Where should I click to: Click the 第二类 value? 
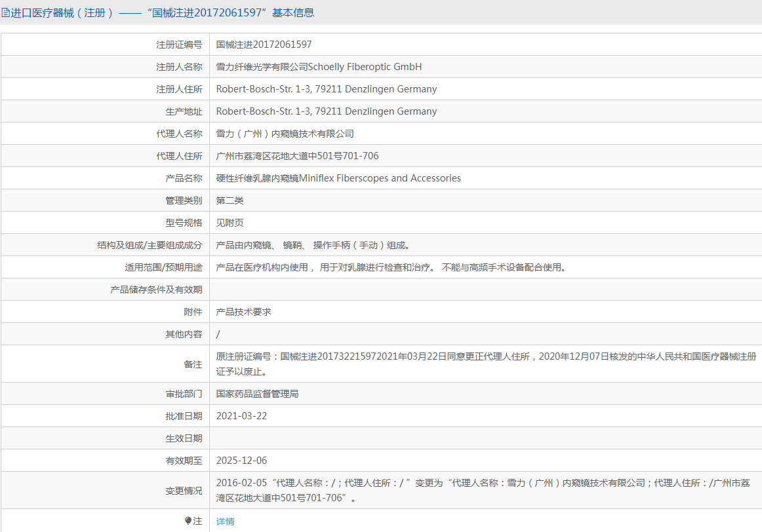pos(230,201)
